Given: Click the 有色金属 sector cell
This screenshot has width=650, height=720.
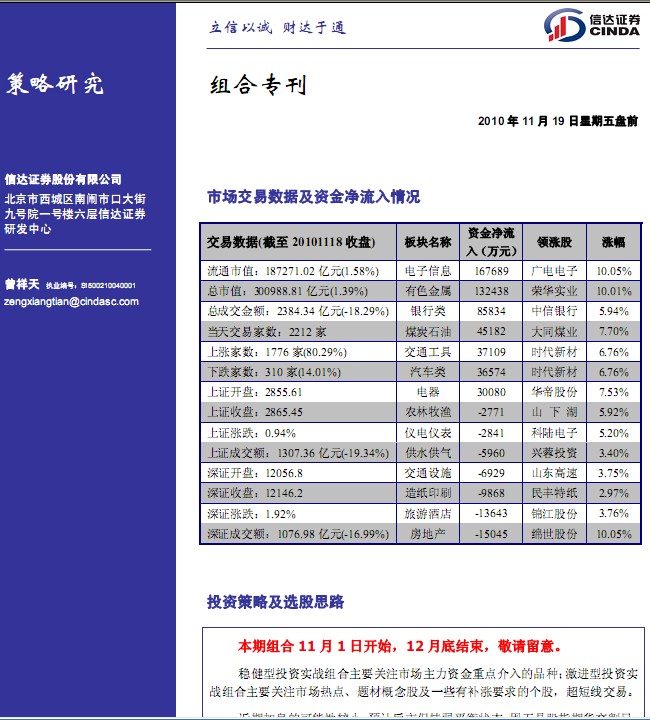Looking at the screenshot, I should click(428, 291).
